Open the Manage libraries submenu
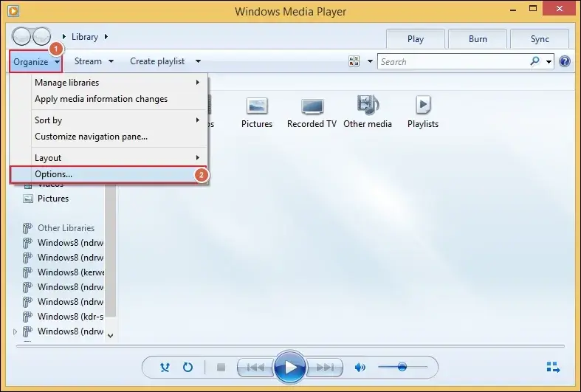 (x=117, y=82)
